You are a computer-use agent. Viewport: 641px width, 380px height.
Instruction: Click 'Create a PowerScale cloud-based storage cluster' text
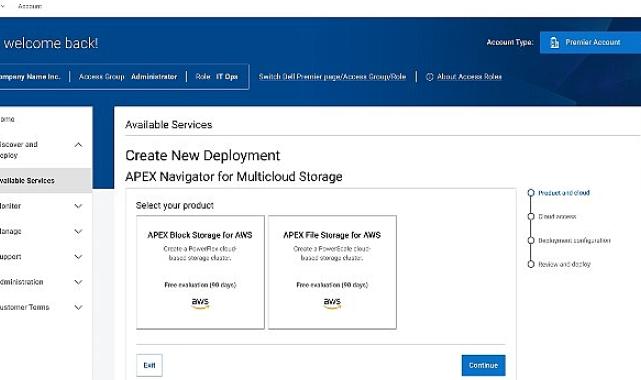[332, 253]
